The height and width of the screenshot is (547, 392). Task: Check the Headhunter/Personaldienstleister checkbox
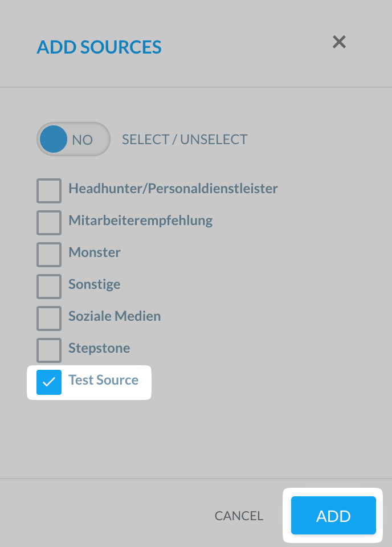point(48,191)
